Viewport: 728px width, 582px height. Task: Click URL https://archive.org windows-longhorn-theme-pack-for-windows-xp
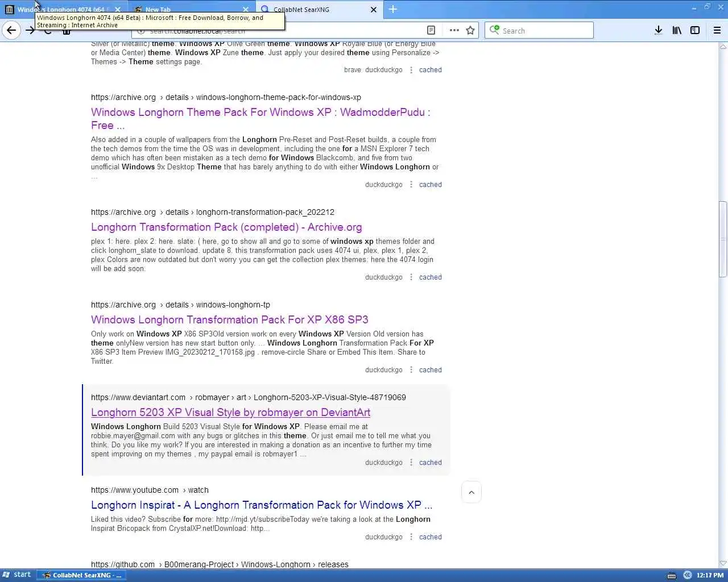coord(226,97)
